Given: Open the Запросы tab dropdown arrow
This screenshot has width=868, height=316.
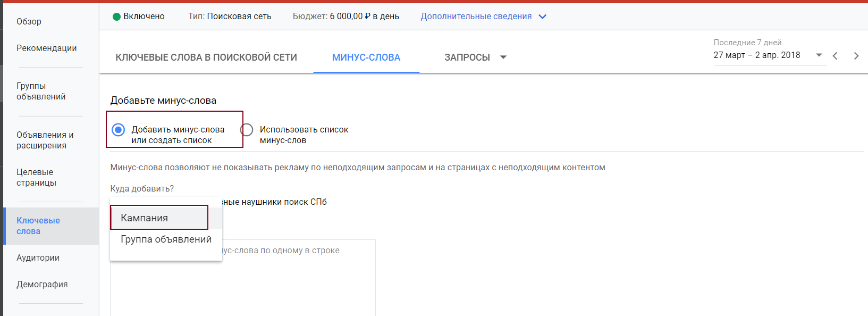Looking at the screenshot, I should pos(503,57).
